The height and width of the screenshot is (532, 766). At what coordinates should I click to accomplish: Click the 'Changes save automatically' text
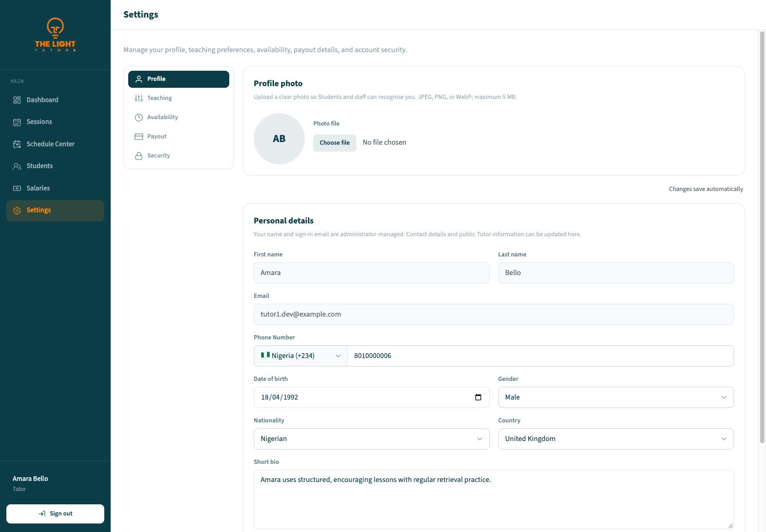706,189
